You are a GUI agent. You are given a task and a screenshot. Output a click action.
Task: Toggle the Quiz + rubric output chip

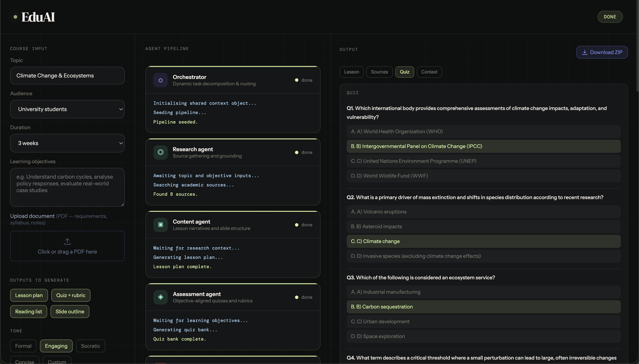(x=71, y=295)
